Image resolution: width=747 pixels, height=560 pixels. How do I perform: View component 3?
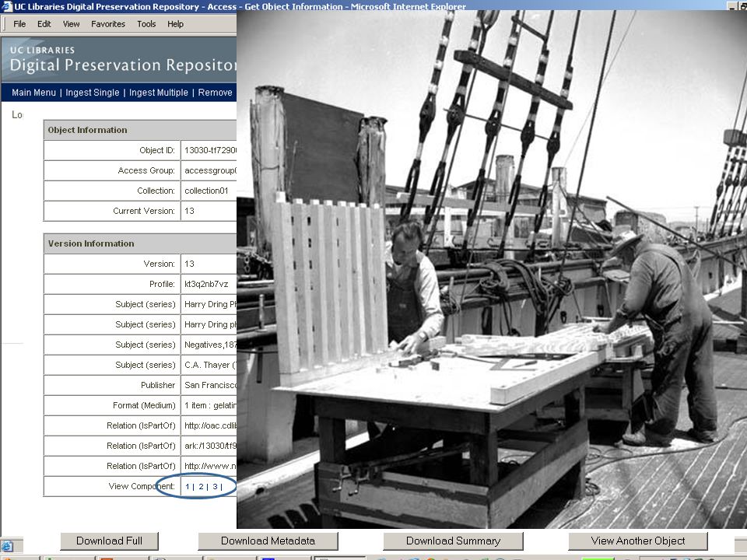pyautogui.click(x=215, y=487)
